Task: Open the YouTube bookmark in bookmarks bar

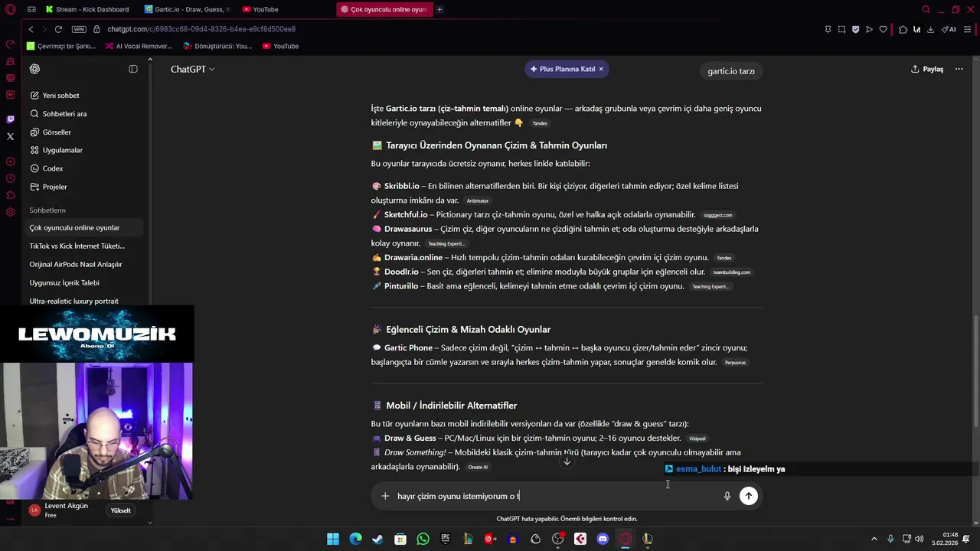Action: point(280,46)
